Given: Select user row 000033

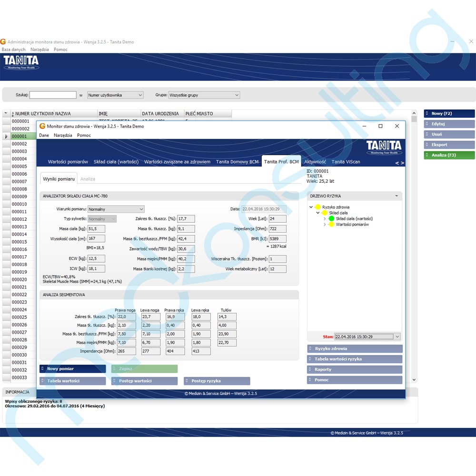Looking at the screenshot, I should click(20, 377).
